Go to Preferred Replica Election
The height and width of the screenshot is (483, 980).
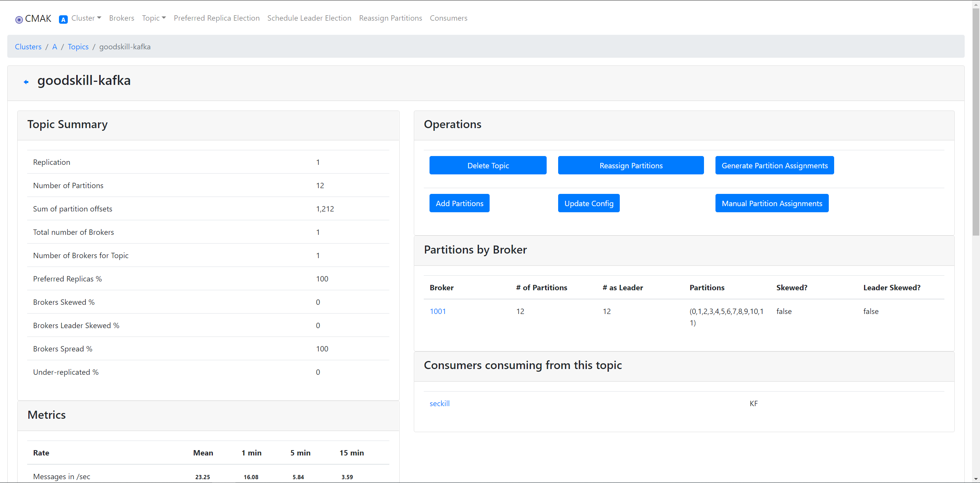[217, 18]
